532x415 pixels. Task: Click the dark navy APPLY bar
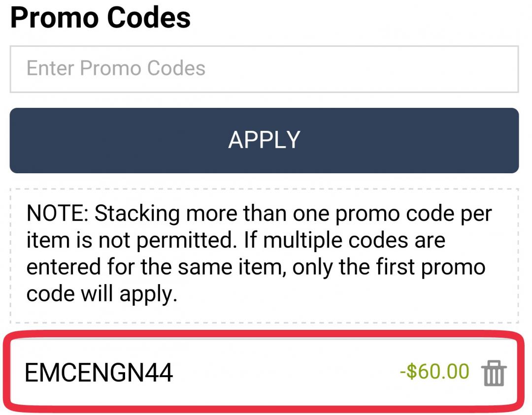264,140
